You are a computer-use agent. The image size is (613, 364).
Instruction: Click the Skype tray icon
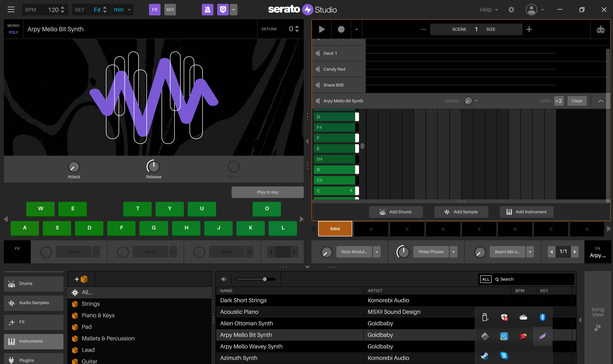(x=504, y=355)
